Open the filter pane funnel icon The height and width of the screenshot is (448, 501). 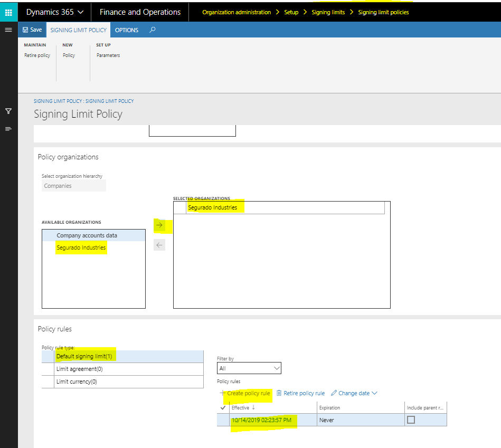click(8, 111)
